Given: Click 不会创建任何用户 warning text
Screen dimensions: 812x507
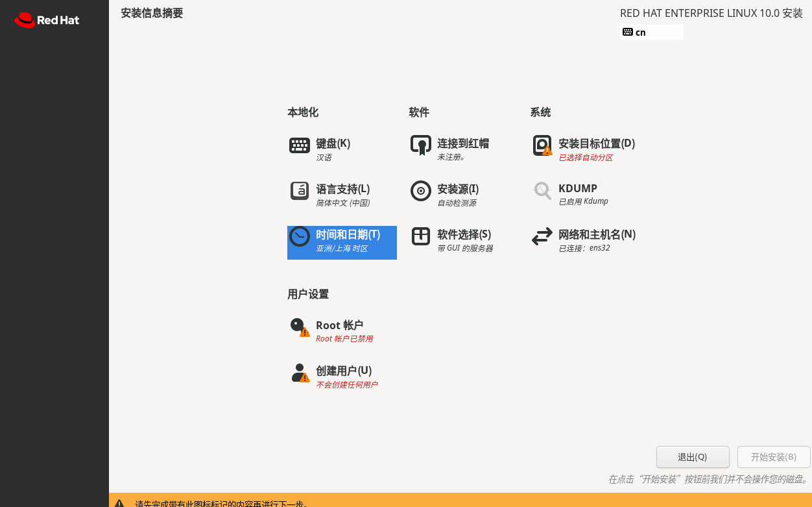Looking at the screenshot, I should click(x=347, y=385).
